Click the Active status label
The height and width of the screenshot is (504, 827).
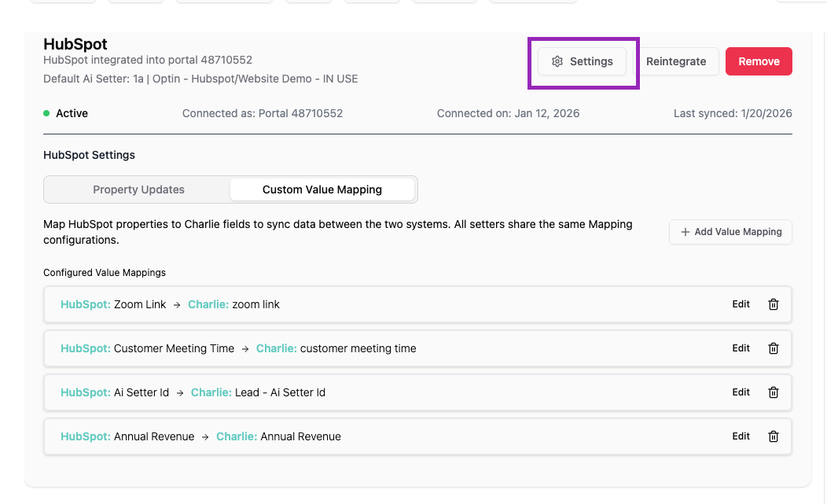[x=72, y=113]
